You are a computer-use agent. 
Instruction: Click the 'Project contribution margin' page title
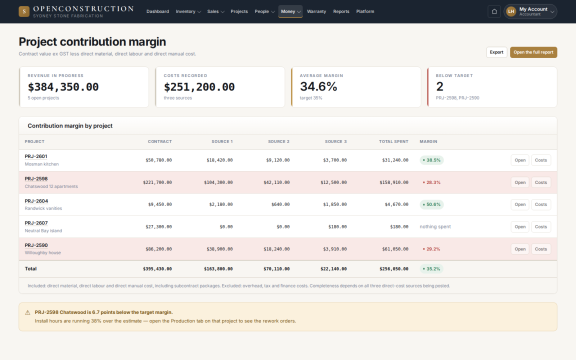tap(92, 42)
